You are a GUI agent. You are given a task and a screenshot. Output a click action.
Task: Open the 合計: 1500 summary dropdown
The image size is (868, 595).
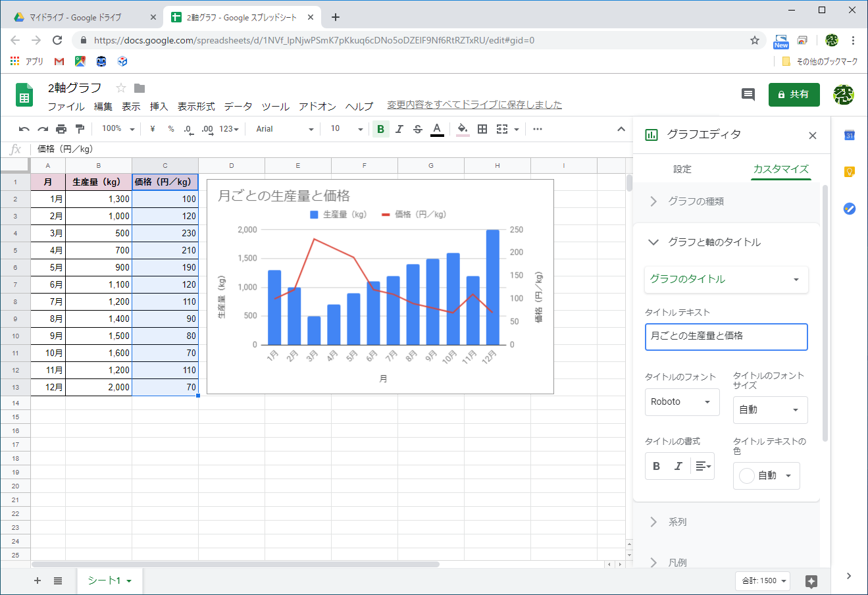coord(762,581)
